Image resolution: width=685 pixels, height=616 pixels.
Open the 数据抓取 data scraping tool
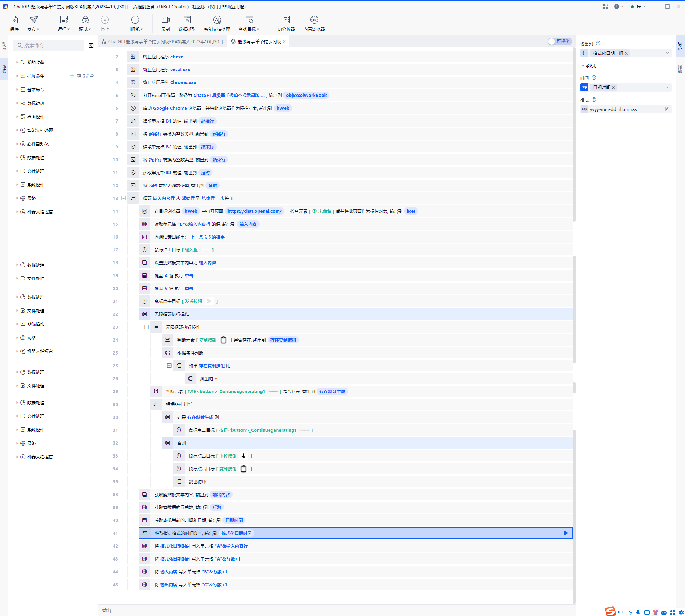(x=187, y=24)
